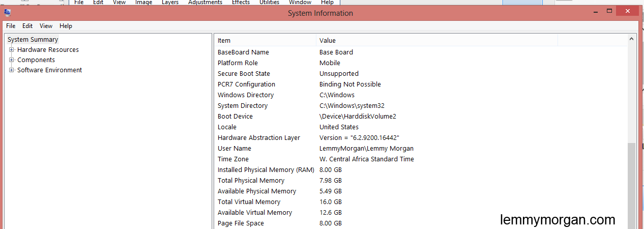Click the 16.0 GB value
This screenshot has height=229, width=644.
(x=331, y=202)
